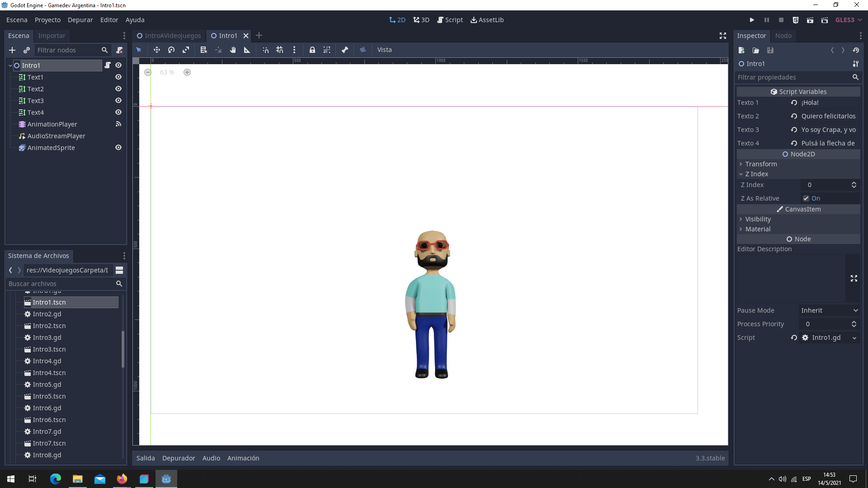Choose the list select tool in toolbar
Viewport: 868px width, 488px height.
[203, 50]
